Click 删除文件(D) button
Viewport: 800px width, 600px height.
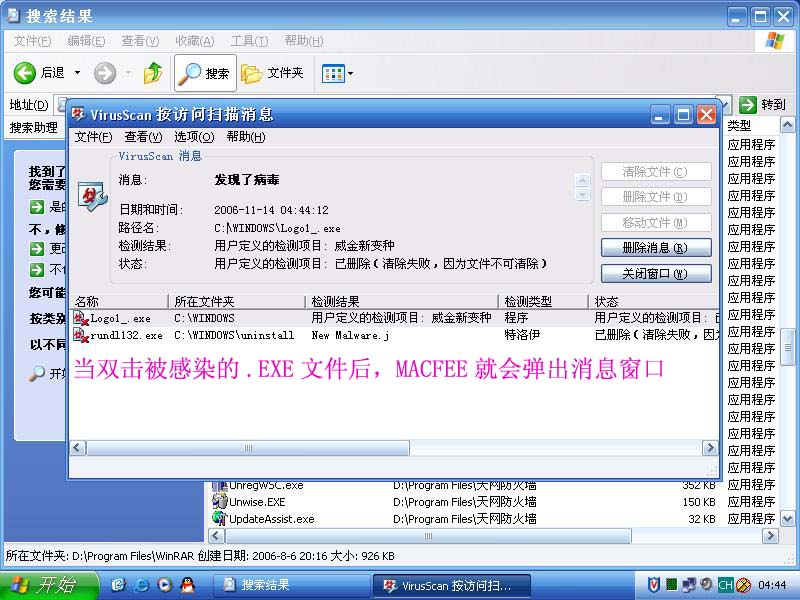(656, 197)
